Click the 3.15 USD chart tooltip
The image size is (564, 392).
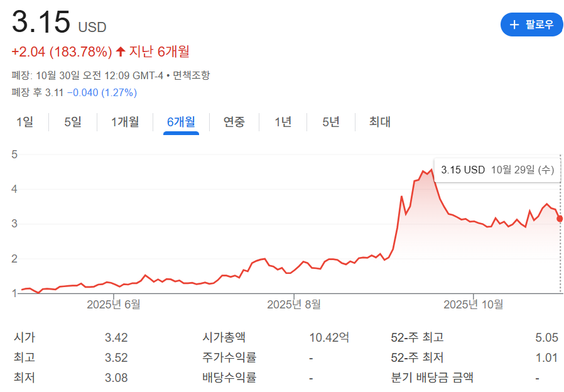[x=497, y=170]
